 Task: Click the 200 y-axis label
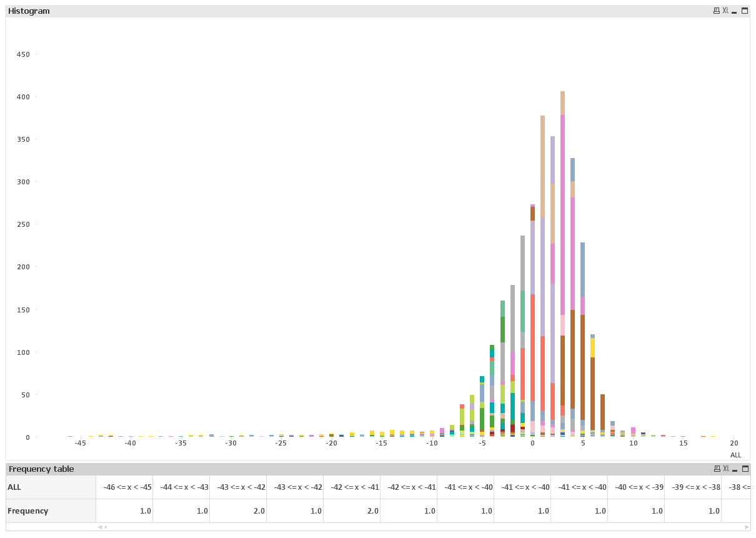[x=23, y=267]
